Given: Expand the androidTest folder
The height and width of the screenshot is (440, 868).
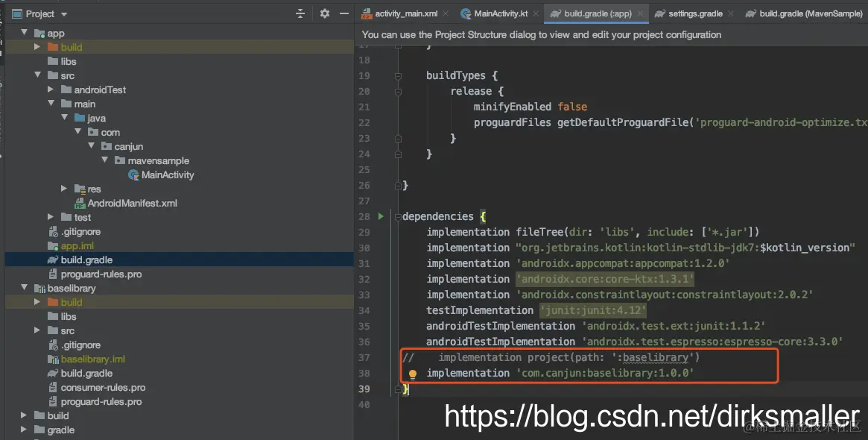Looking at the screenshot, I should pos(51,89).
